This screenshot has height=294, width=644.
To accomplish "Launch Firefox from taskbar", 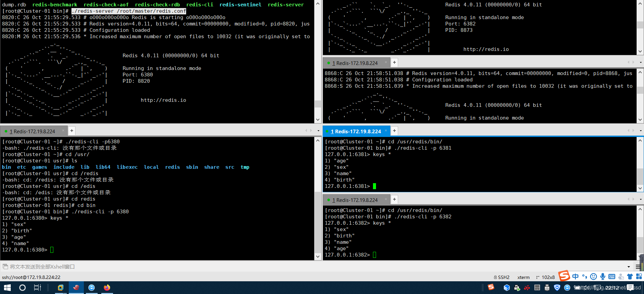I will tap(107, 288).
